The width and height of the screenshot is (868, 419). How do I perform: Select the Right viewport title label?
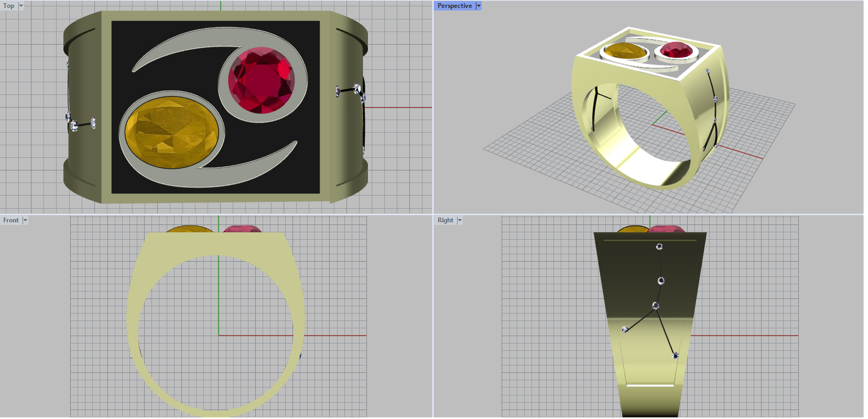coord(445,220)
